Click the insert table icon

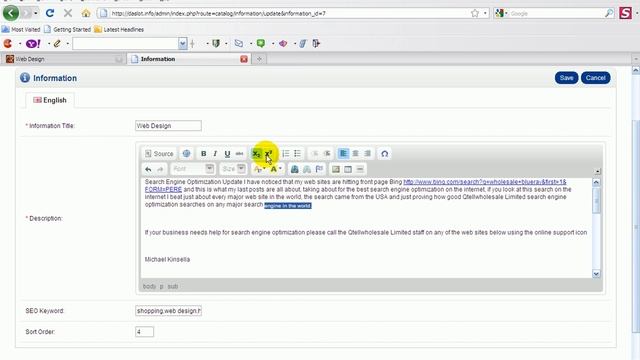(348, 169)
